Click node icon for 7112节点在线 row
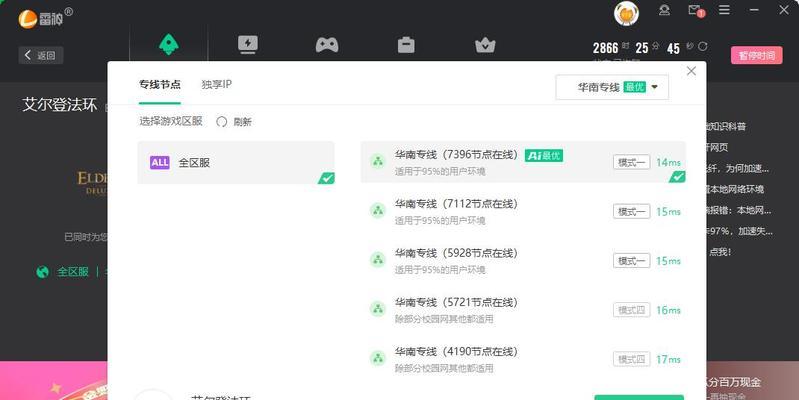Image resolution: width=799 pixels, height=400 pixels. click(x=378, y=210)
